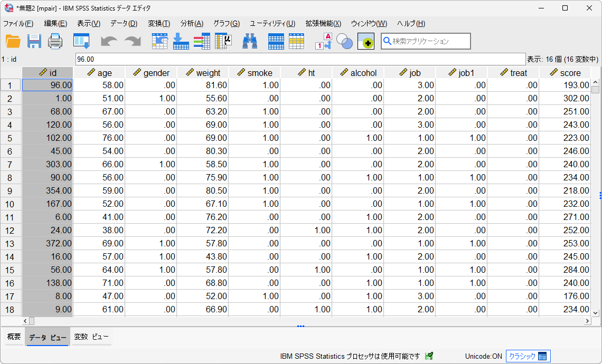Click inside the 検索アプリケーション search box
The height and width of the screenshot is (364, 602).
coord(426,41)
